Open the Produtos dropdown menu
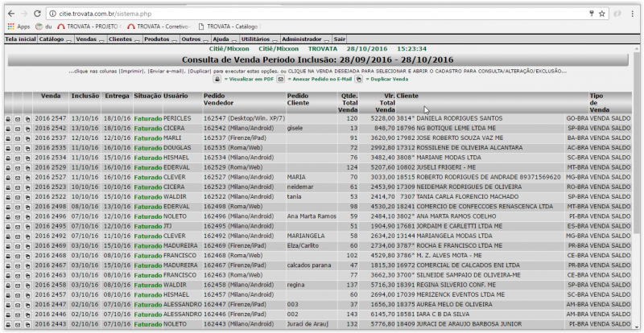 [160, 39]
